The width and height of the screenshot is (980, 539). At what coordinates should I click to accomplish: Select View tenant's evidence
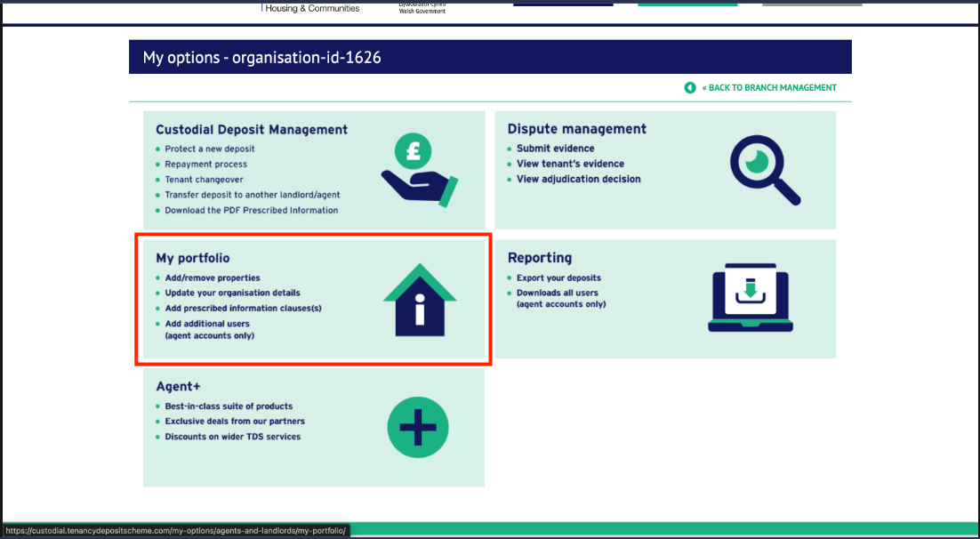(570, 164)
